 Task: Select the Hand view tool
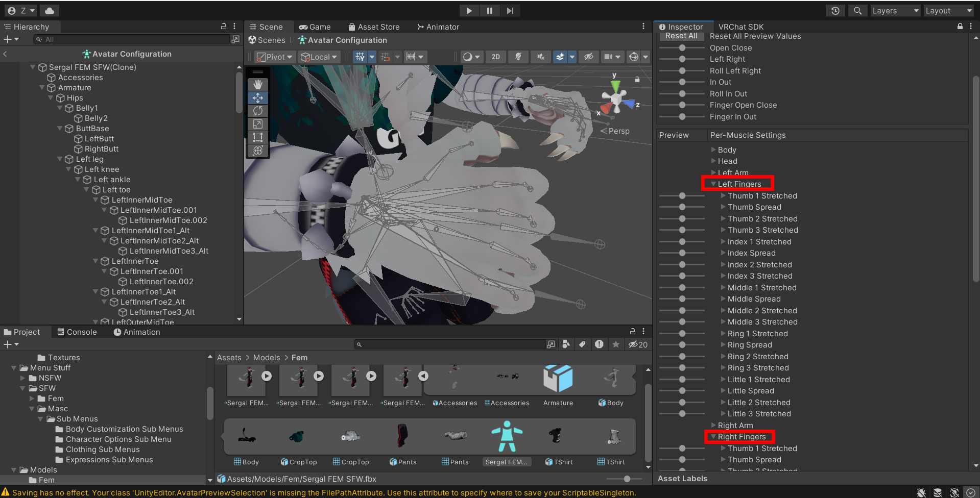(258, 84)
